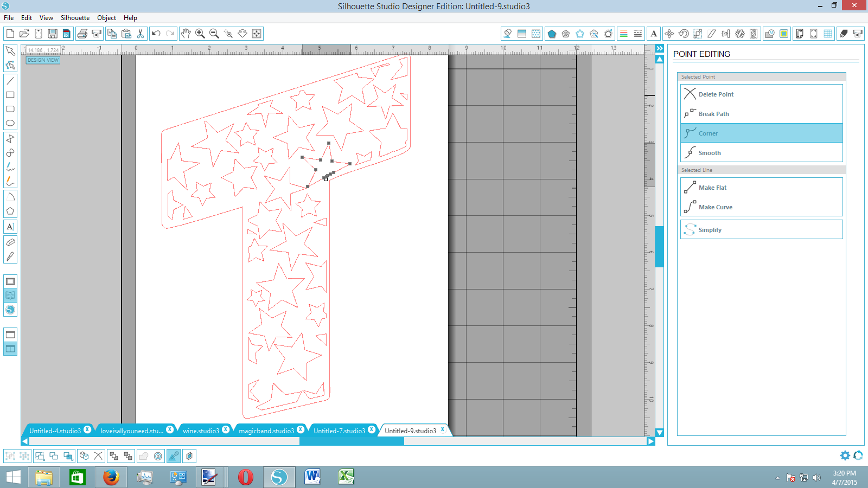Click the horizontal scrollbar right arrow
The height and width of the screenshot is (488, 868).
click(x=651, y=441)
